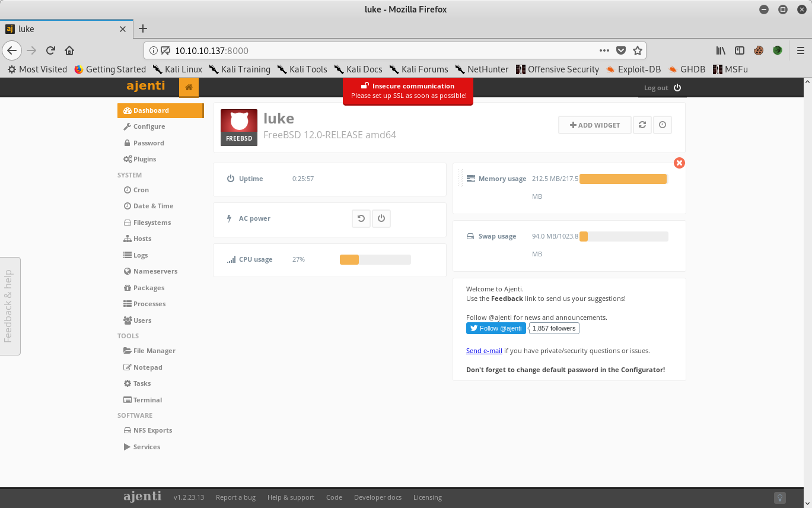Open the Configure section

(x=144, y=126)
